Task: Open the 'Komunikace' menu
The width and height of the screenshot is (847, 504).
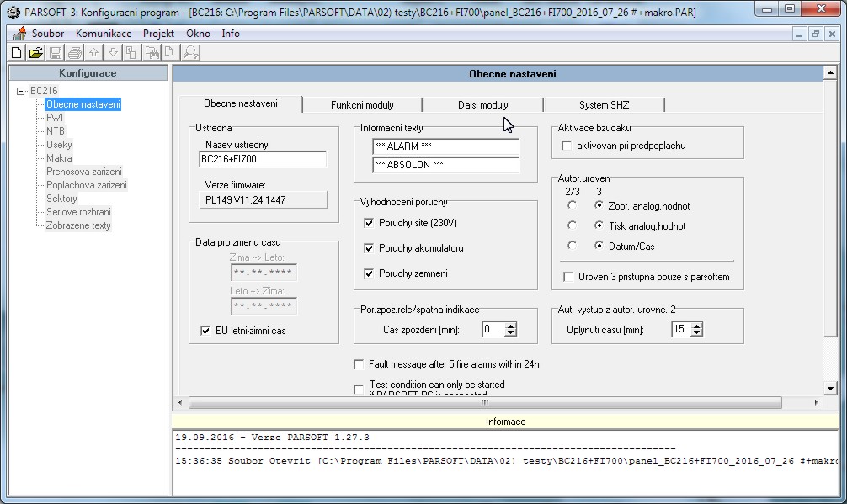Action: coord(104,34)
